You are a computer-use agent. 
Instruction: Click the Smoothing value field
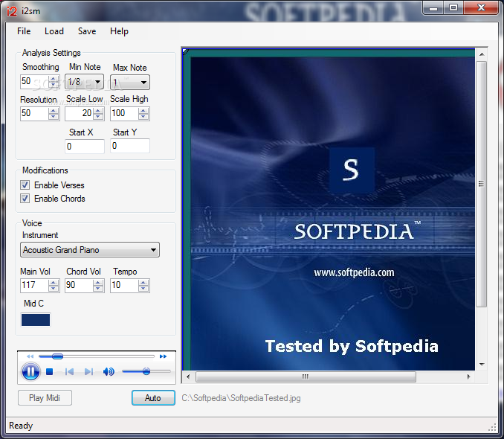pyautogui.click(x=34, y=81)
